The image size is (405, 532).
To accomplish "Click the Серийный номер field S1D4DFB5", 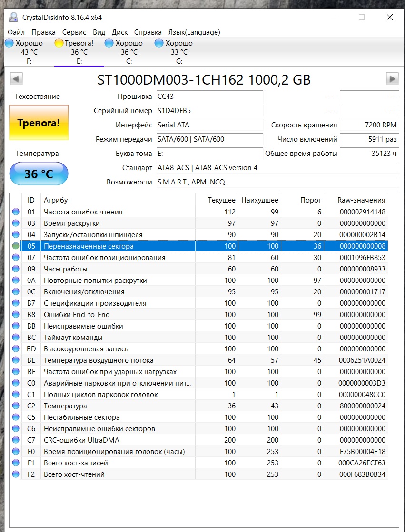I will tap(209, 111).
